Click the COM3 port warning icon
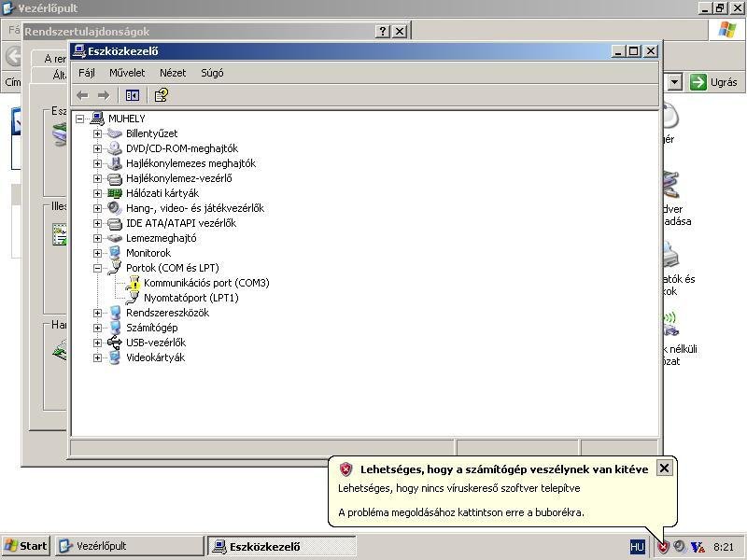 (134, 283)
